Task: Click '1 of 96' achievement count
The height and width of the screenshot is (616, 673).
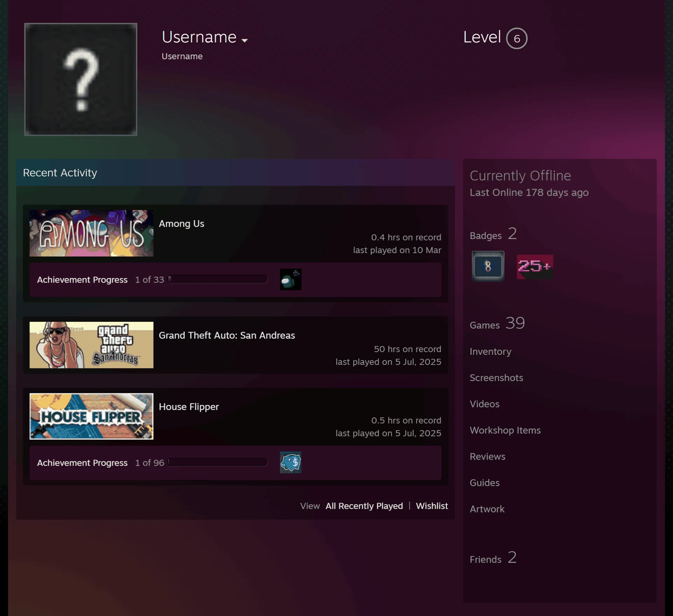Action: point(150,463)
